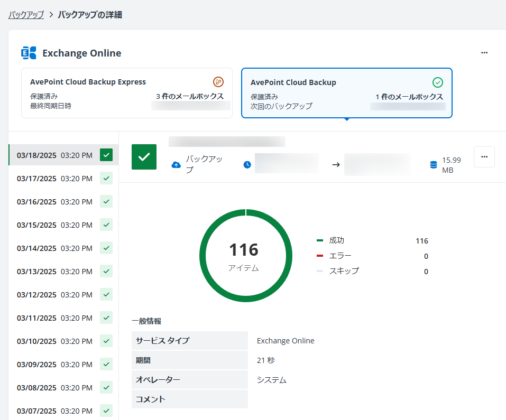The height and width of the screenshot is (420, 506).
Task: Click the 03/09/2025 03:20 PM date text
Action: pos(54,364)
